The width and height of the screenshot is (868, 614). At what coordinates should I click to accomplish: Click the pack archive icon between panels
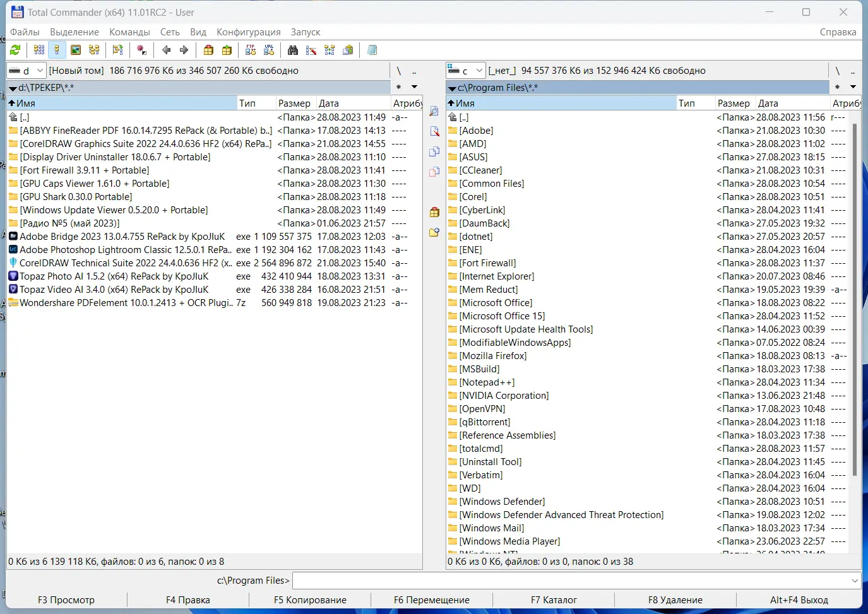pyautogui.click(x=434, y=212)
